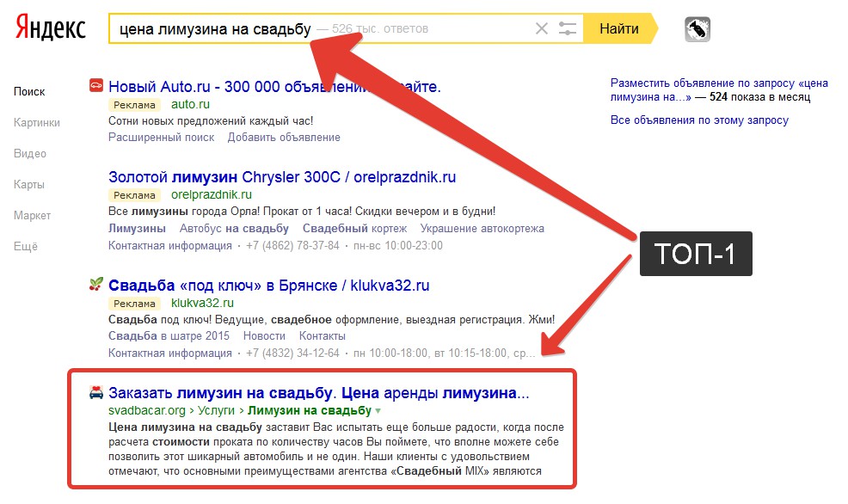This screenshot has width=848, height=504.
Task: Click the '526 тыс. ответов' count text
Action: (379, 28)
